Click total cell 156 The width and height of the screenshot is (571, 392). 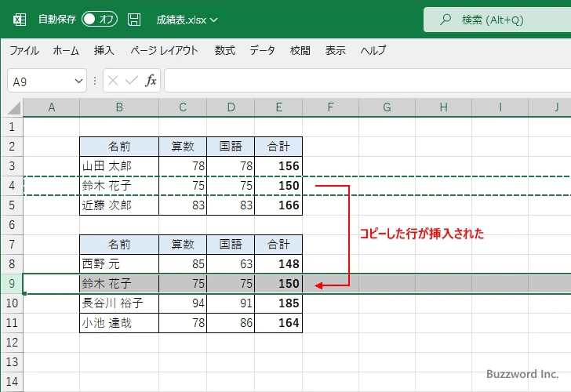pyautogui.click(x=278, y=166)
